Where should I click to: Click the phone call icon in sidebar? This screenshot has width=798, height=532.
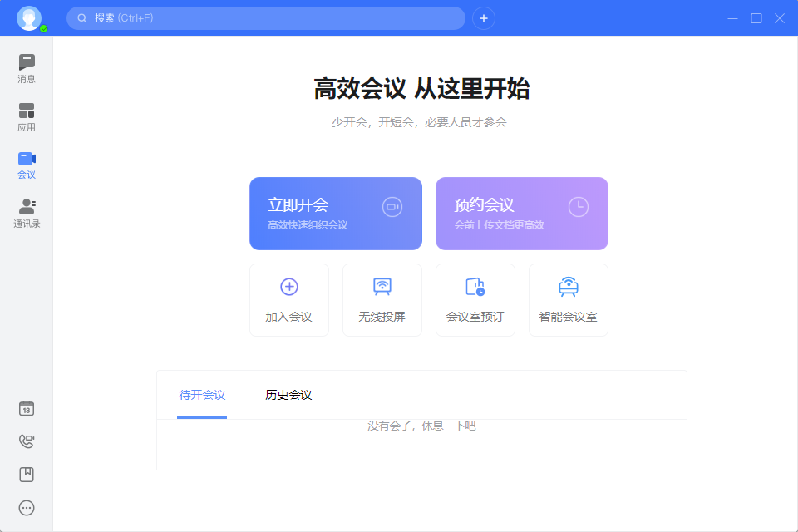click(27, 441)
